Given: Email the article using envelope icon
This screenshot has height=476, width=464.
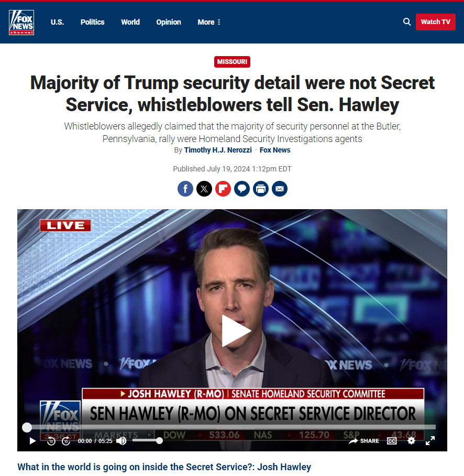Looking at the screenshot, I should pyautogui.click(x=280, y=189).
